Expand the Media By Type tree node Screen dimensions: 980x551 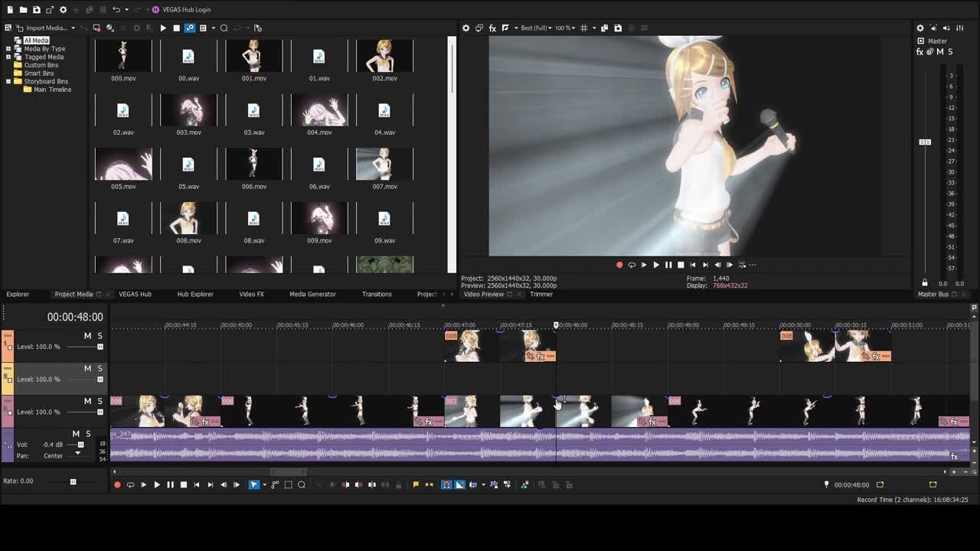pyautogui.click(x=8, y=49)
